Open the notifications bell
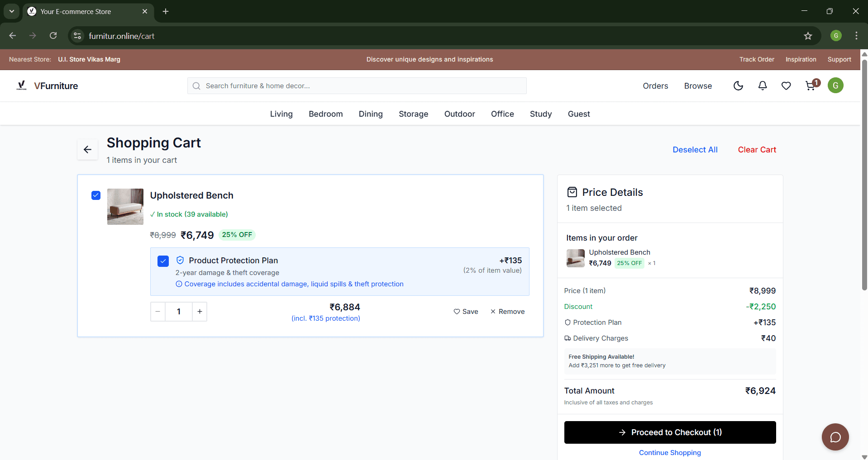868x460 pixels. (762, 85)
